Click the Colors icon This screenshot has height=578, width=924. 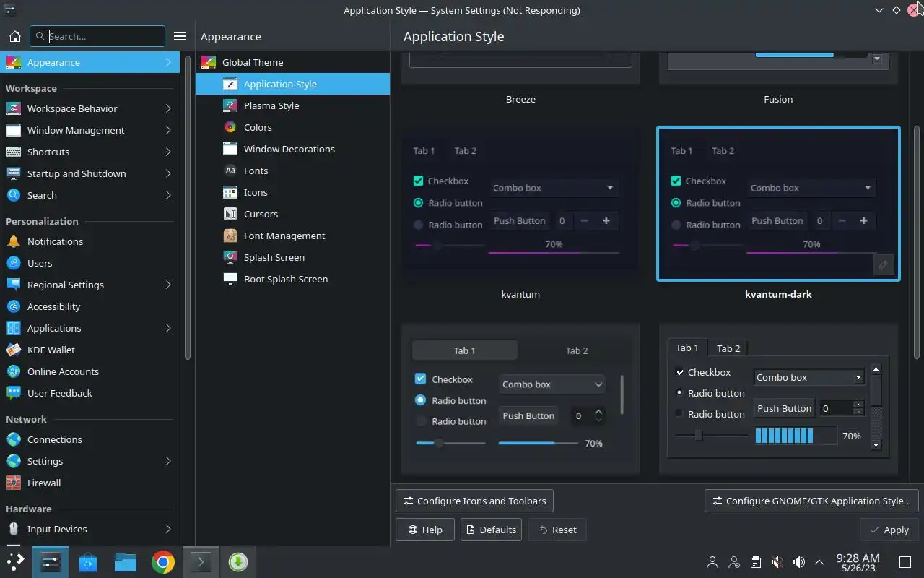(230, 127)
